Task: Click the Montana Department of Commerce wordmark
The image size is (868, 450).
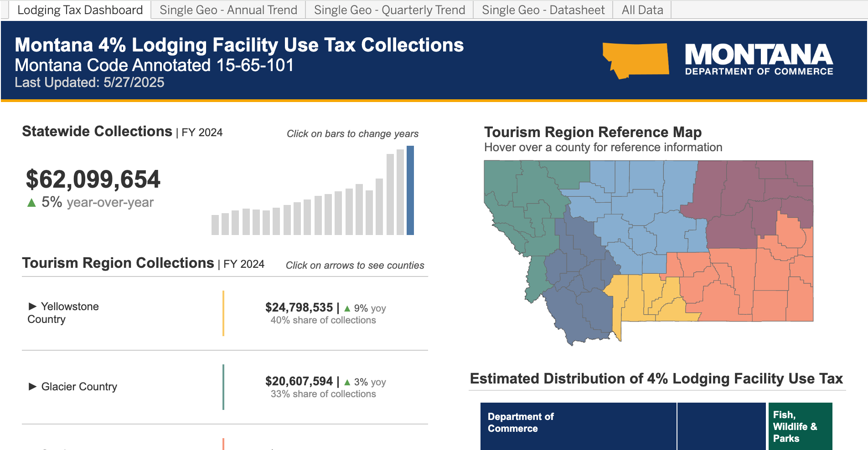Action: click(x=759, y=59)
